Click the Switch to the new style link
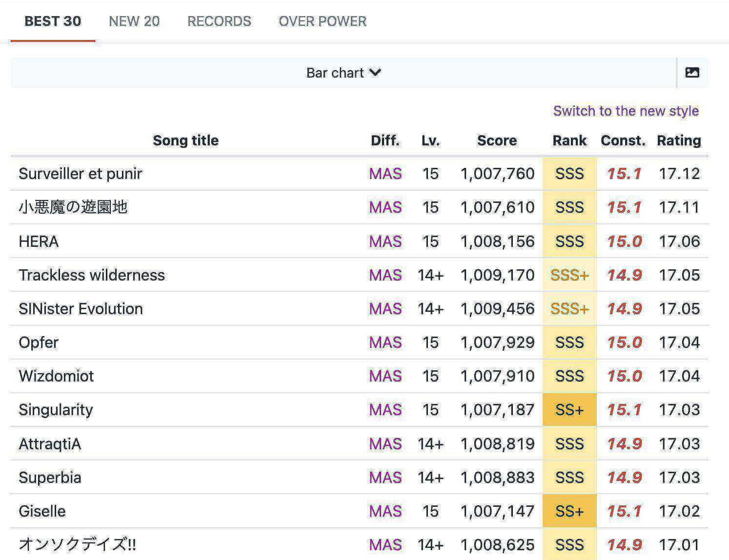The width and height of the screenshot is (729, 560). pyautogui.click(x=626, y=111)
